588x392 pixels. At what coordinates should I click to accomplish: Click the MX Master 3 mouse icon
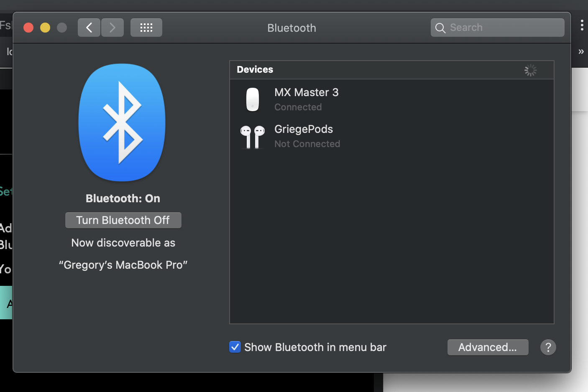point(253,99)
